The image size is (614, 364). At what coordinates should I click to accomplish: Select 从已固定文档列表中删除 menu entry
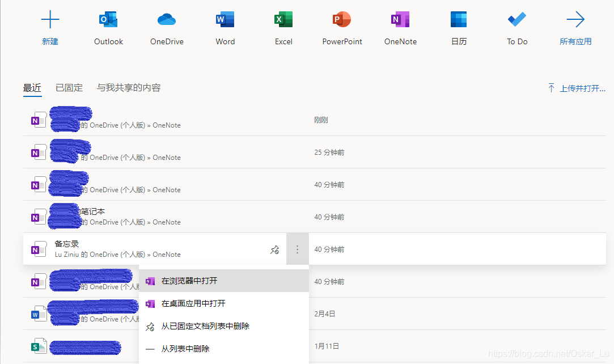(x=223, y=326)
